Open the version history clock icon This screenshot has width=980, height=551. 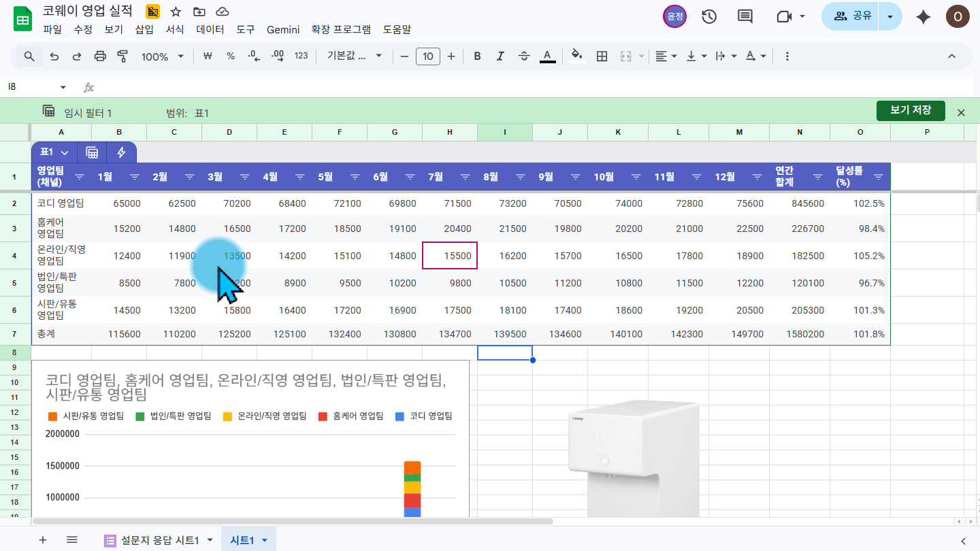tap(709, 16)
